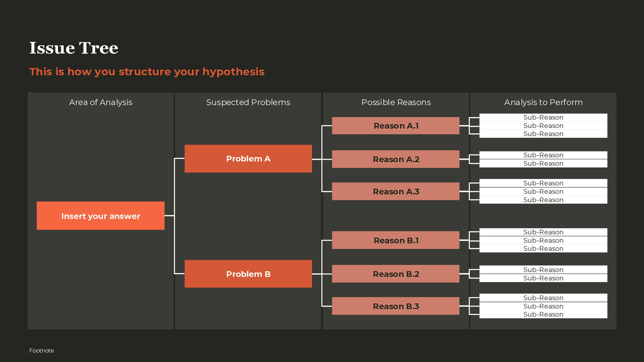The width and height of the screenshot is (644, 362).
Task: Select the middle Sub-Reason under Reason B.1
Action: click(543, 240)
